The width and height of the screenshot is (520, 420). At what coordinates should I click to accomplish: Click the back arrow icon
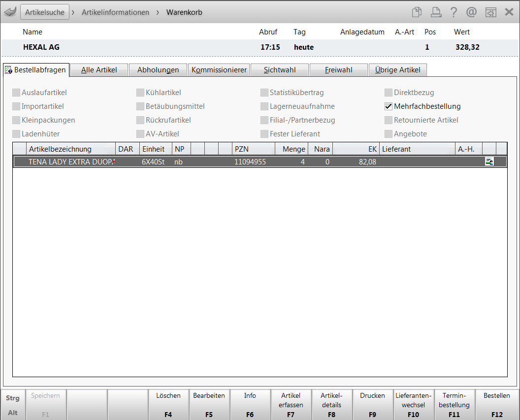pyautogui.click(x=10, y=12)
